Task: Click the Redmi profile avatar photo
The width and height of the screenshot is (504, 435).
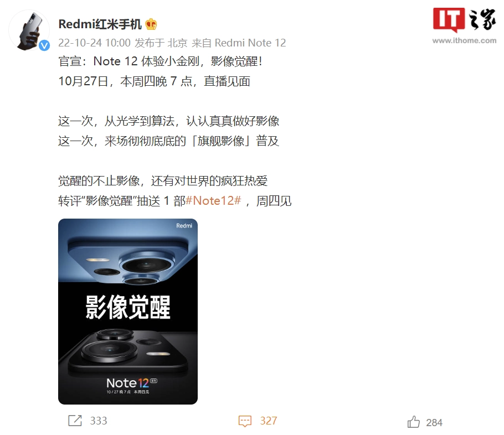Action: pos(29,30)
